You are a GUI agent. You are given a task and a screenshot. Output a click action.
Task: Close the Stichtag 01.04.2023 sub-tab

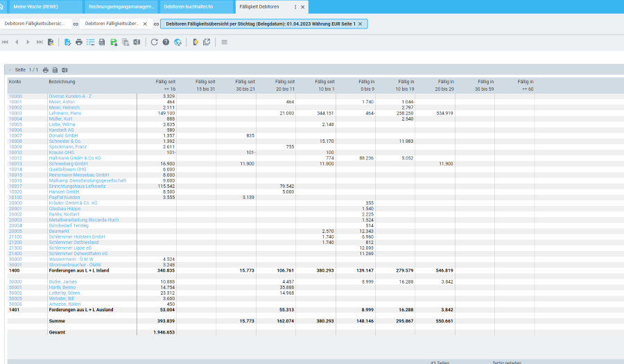pos(360,24)
